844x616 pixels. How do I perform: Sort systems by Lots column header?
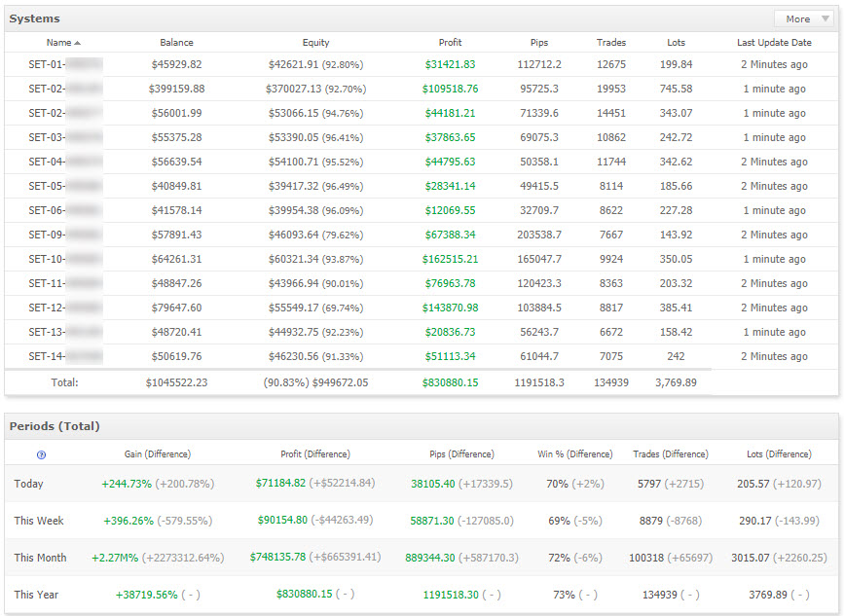[676, 43]
